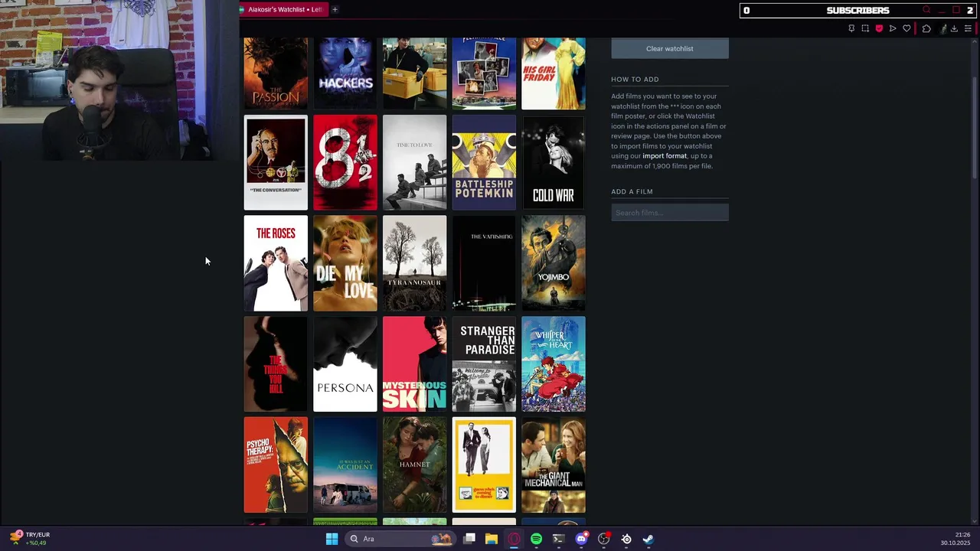The height and width of the screenshot is (551, 980).
Task: Open the Cold War film poster
Action: tap(554, 162)
